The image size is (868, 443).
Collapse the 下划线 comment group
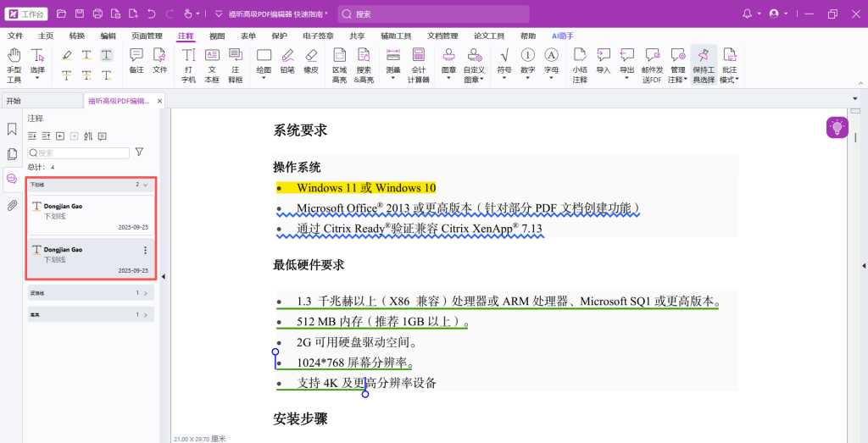tap(145, 185)
